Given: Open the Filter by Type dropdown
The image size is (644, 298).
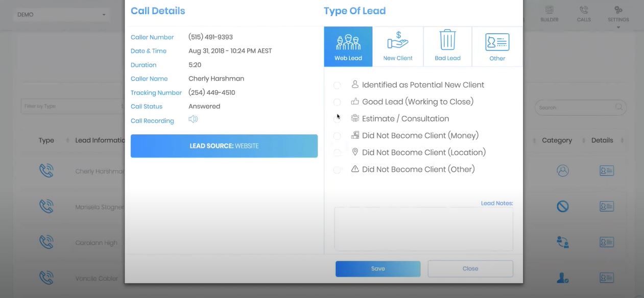Looking at the screenshot, I should point(73,106).
